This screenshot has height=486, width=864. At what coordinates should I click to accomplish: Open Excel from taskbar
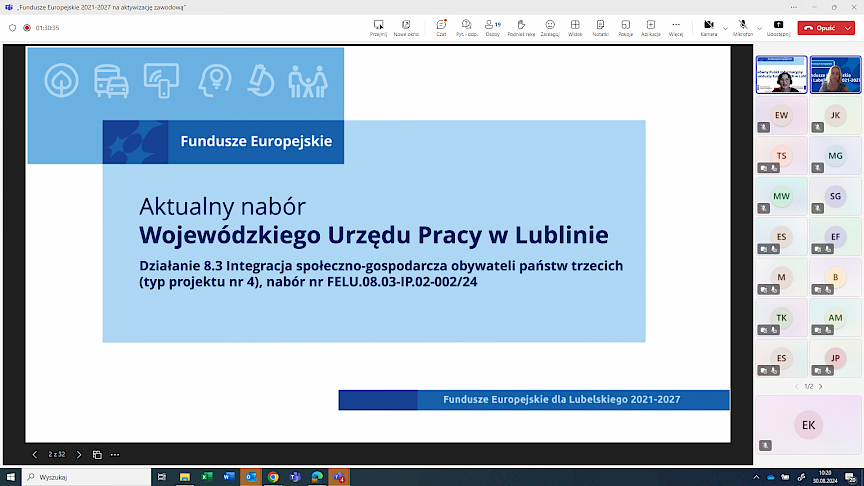coord(207,477)
